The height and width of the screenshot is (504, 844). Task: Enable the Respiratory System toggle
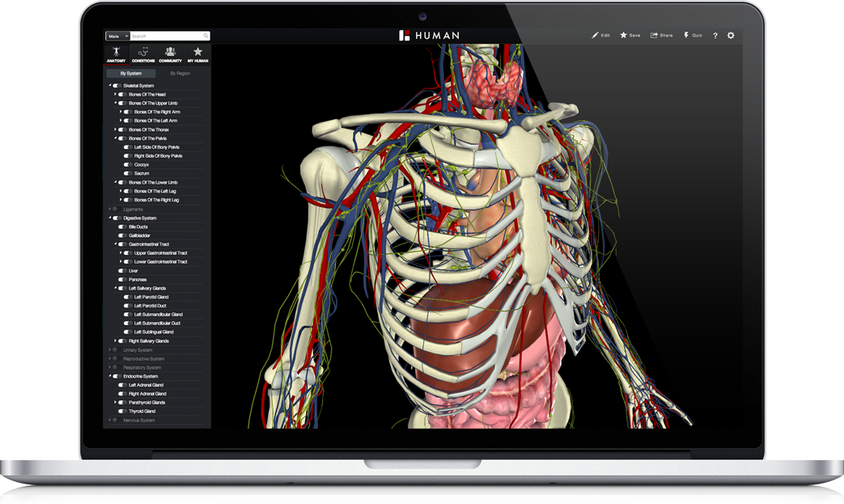[x=117, y=368]
